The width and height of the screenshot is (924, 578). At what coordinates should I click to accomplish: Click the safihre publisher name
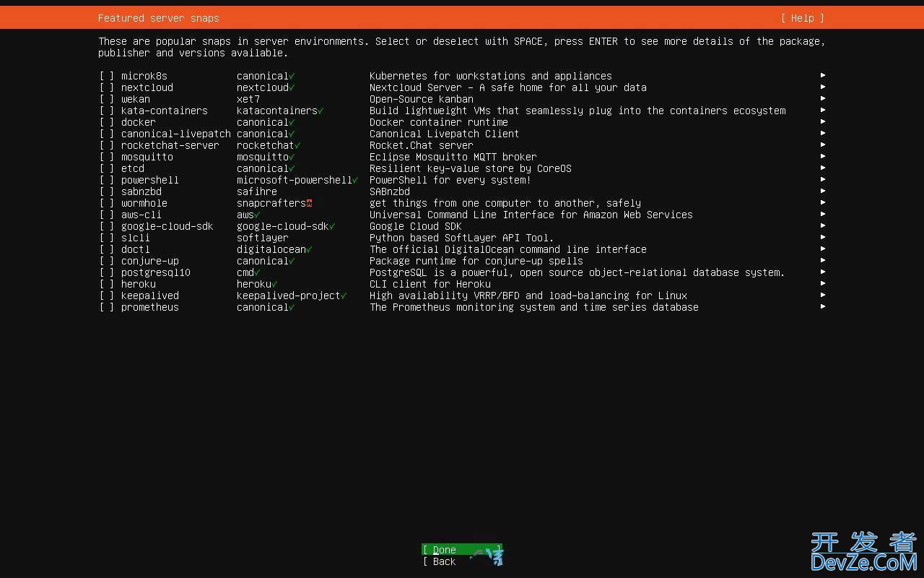coord(257,191)
